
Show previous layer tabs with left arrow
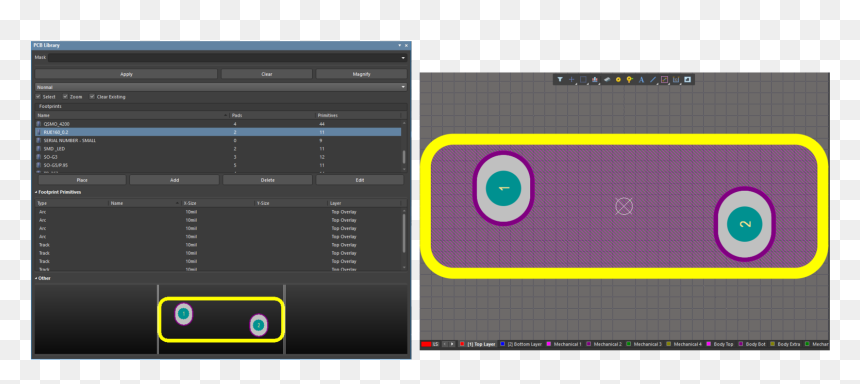(445, 344)
